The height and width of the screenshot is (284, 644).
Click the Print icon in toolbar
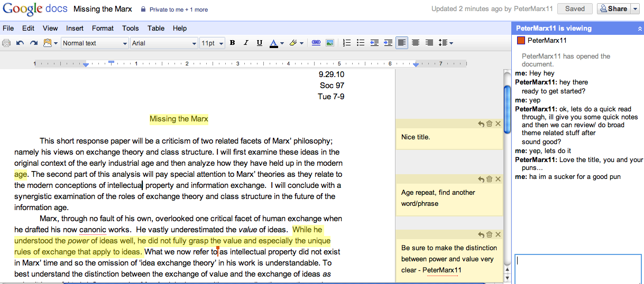[7, 43]
